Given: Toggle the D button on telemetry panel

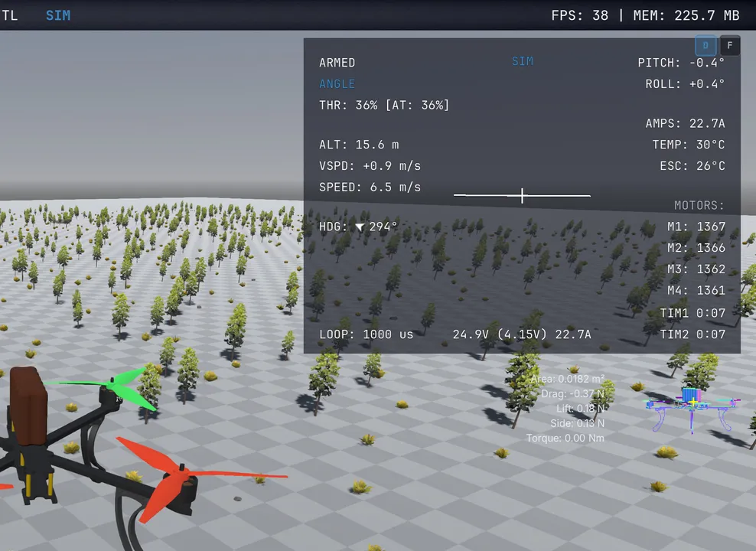Looking at the screenshot, I should click(705, 46).
